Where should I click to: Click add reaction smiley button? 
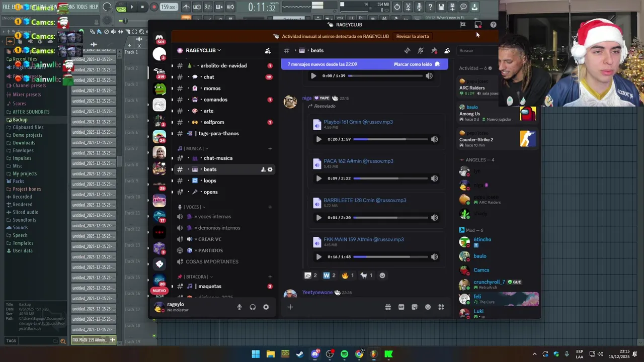pyautogui.click(x=382, y=276)
